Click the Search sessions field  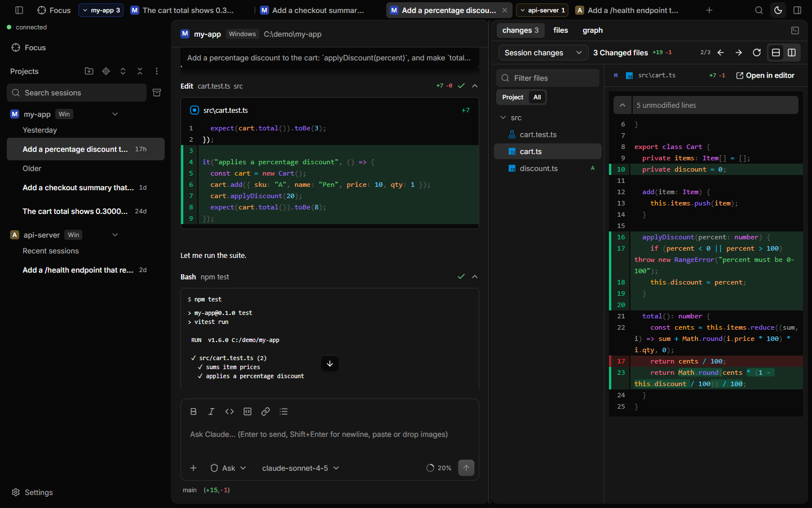(x=77, y=93)
